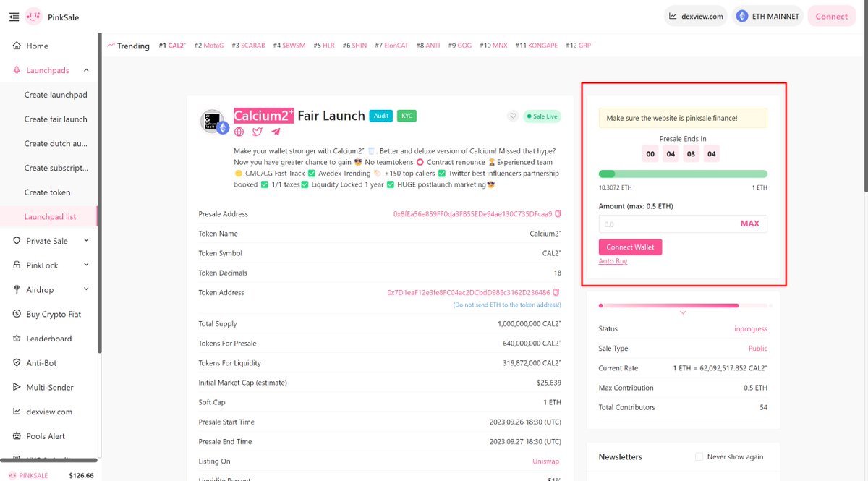The height and width of the screenshot is (481, 868).
Task: Open Create token sidebar item
Action: [47, 192]
